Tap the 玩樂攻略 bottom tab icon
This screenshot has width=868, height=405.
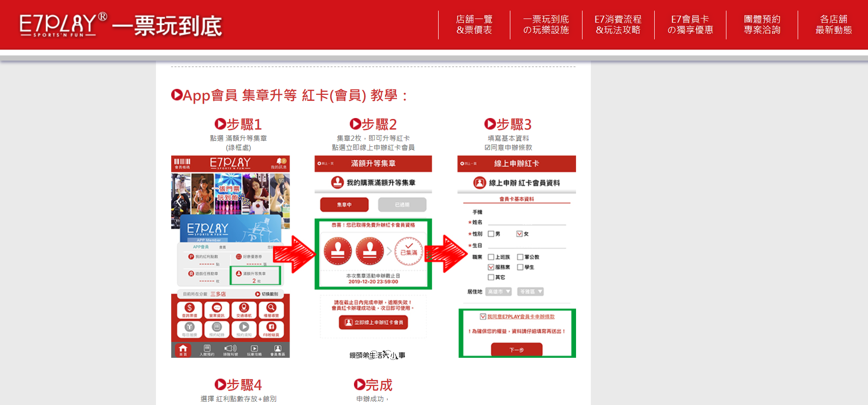coord(254,350)
